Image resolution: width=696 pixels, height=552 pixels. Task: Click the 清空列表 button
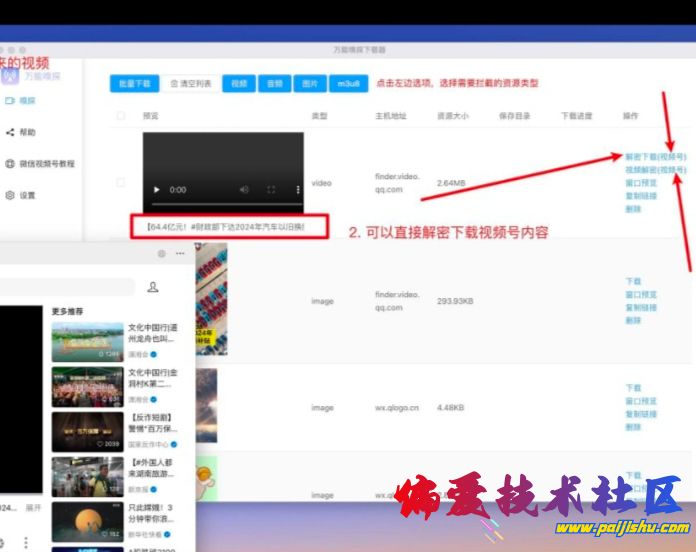coord(190,84)
